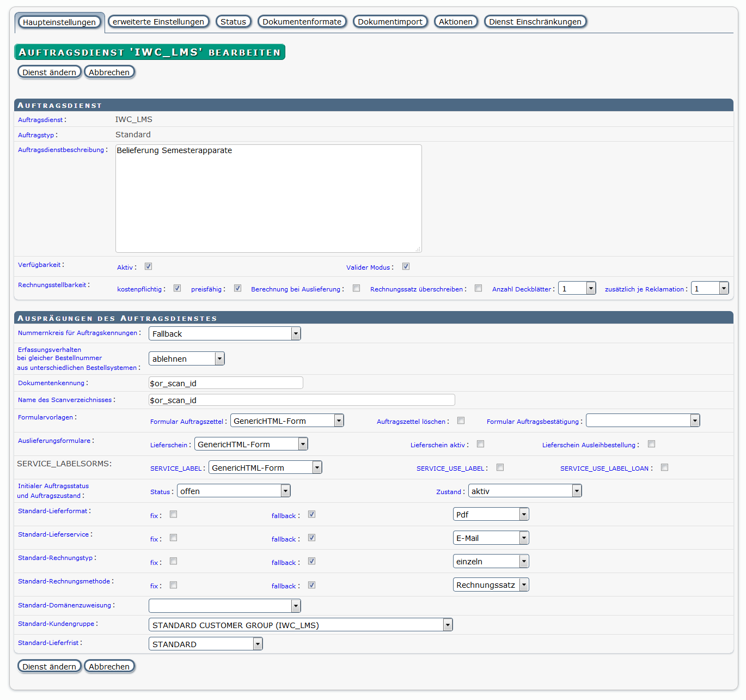Open Standard-Domänenzuweisung dropdown
This screenshot has width=746, height=700.
[225, 606]
